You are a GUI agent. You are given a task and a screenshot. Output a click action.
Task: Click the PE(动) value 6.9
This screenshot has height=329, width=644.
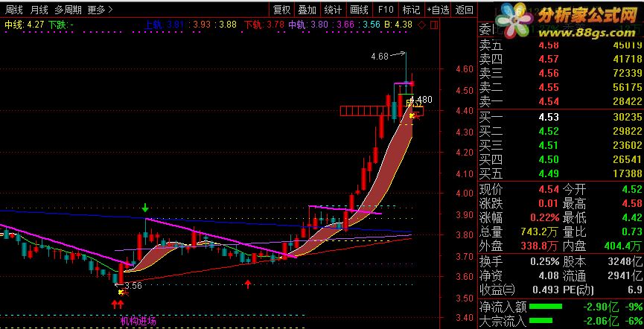click(635, 290)
